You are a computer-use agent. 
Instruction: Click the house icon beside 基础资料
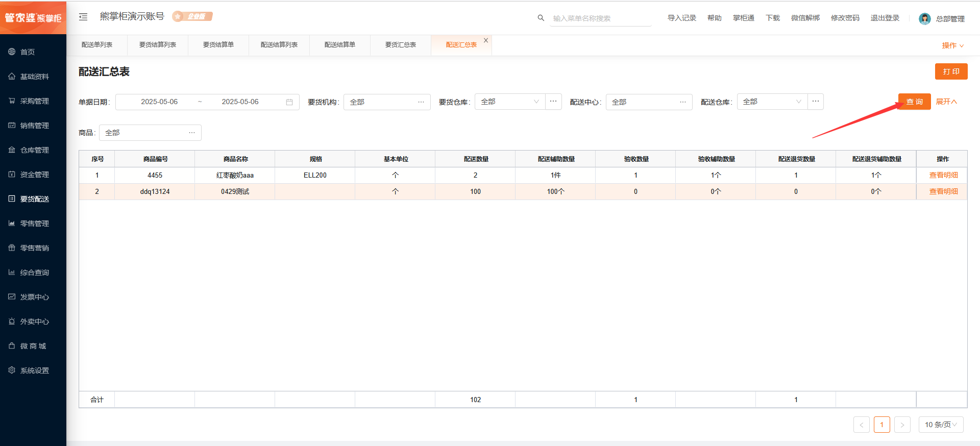12,76
